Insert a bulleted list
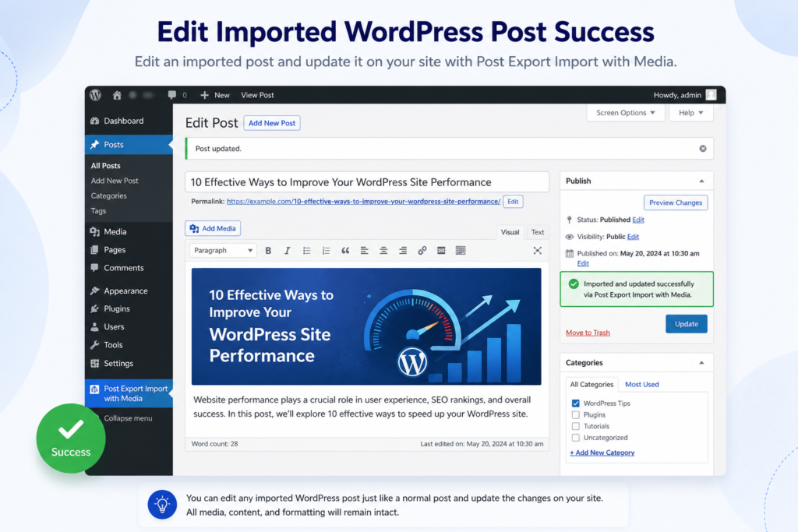Viewport: 798px width, 532px height. point(306,250)
